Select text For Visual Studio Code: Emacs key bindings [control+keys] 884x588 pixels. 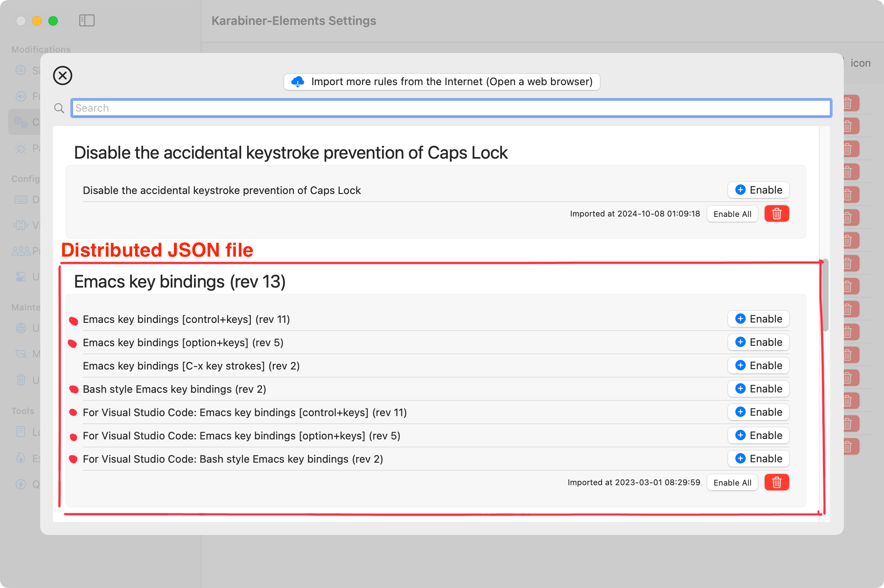[x=226, y=412]
